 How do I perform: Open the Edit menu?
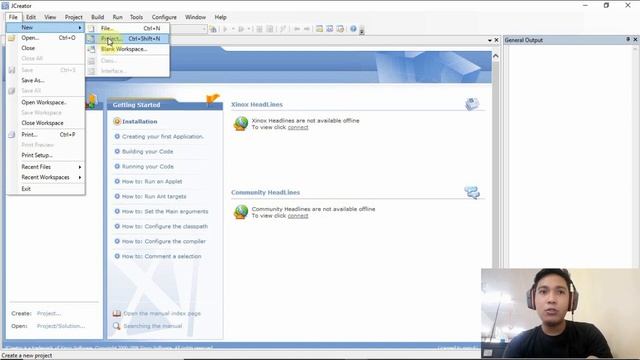[31, 17]
